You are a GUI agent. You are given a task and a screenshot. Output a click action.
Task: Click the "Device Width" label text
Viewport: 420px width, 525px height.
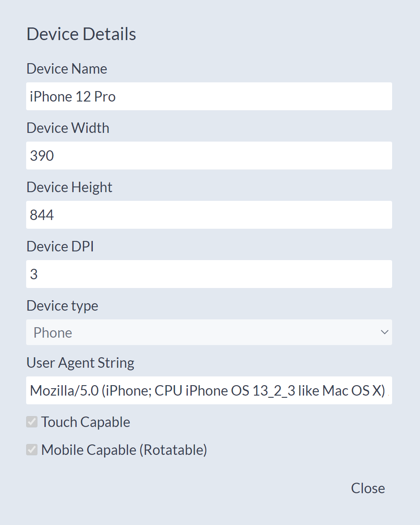click(x=68, y=128)
